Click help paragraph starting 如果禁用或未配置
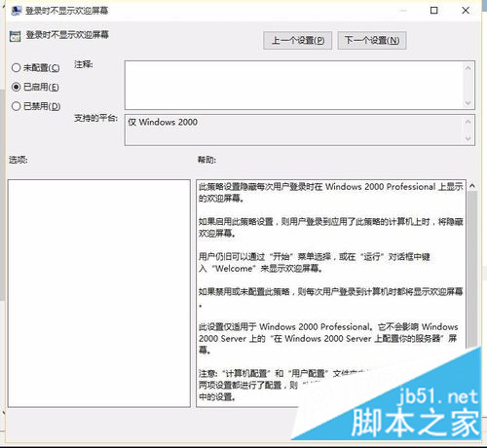The image size is (487, 448). click(331, 297)
